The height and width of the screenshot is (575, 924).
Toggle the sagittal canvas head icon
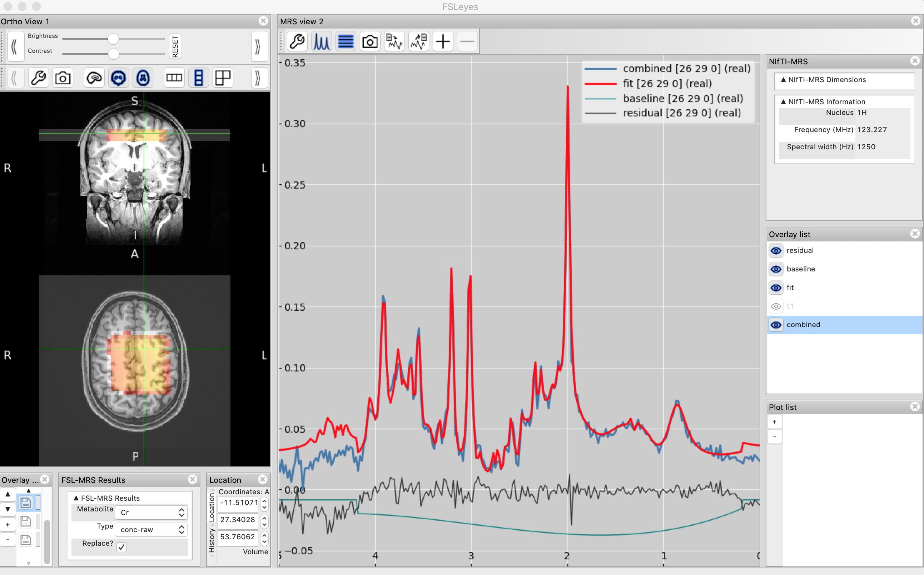click(94, 78)
